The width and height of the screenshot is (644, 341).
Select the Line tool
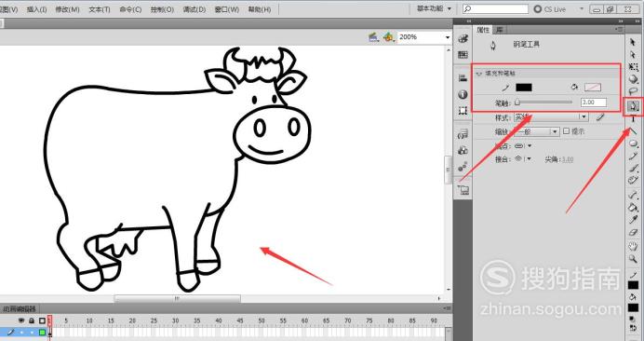pyautogui.click(x=633, y=131)
